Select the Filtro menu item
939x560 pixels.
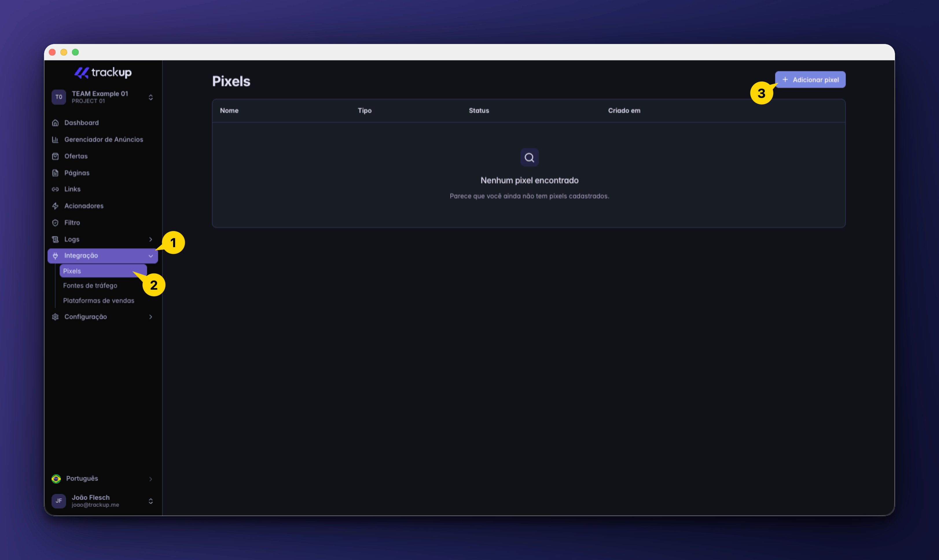103,223
